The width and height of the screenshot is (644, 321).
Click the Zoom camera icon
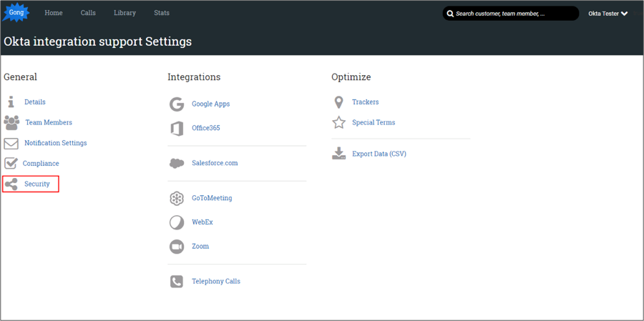[x=177, y=247]
